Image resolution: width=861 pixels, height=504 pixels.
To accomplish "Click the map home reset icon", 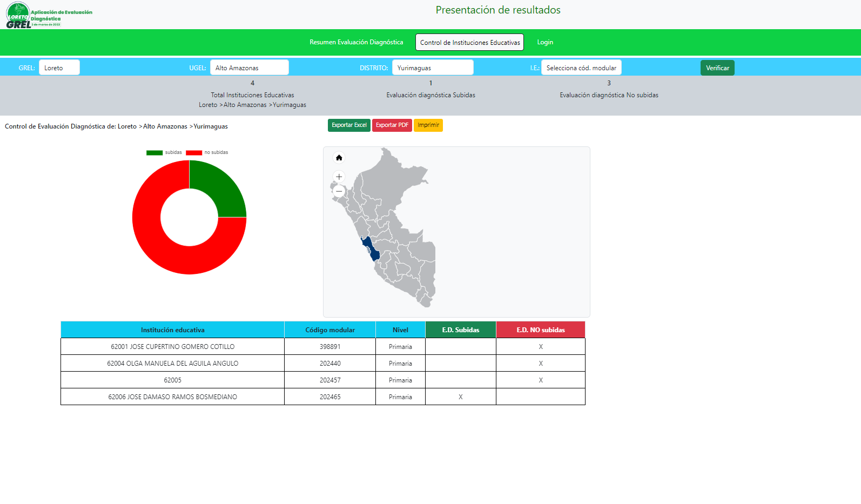I will [339, 158].
